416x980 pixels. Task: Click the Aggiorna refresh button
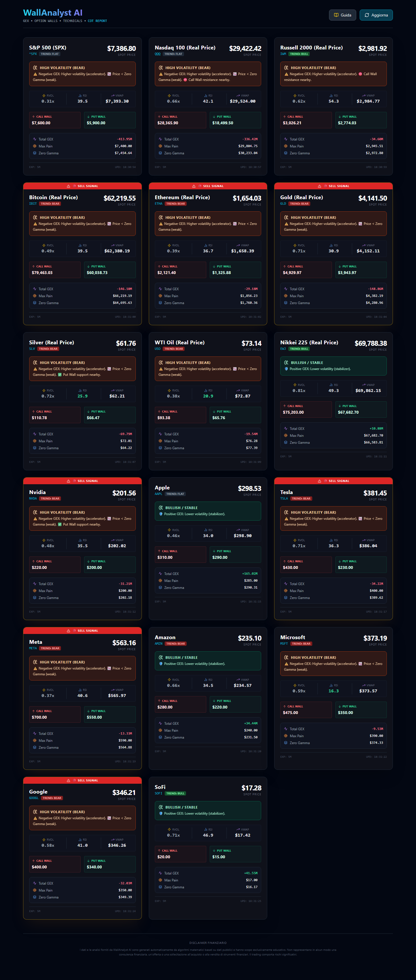pos(376,15)
